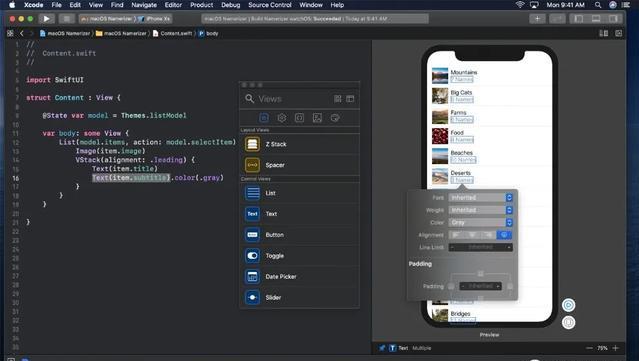Toggle the navigator panel visibility button

tap(578, 19)
